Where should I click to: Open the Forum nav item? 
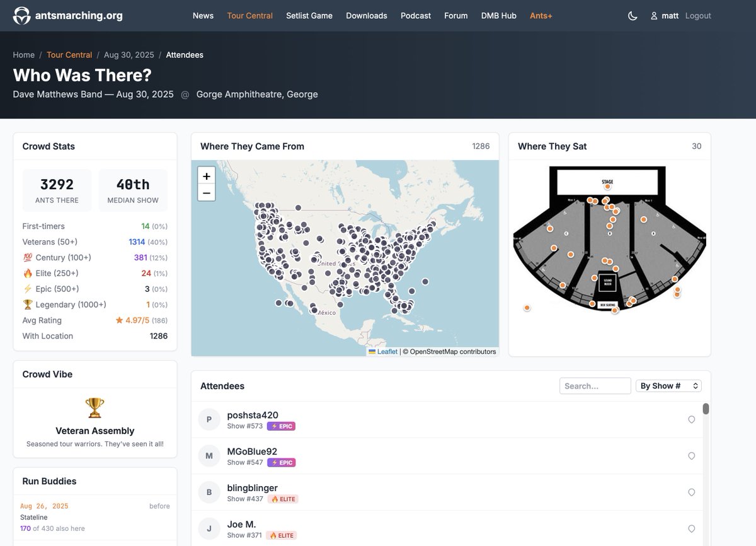pos(456,16)
